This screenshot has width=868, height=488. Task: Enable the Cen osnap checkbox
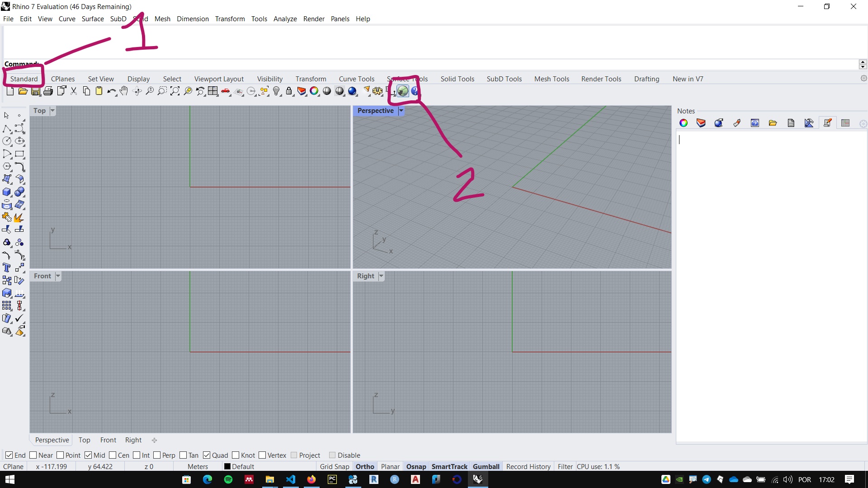[x=113, y=455]
